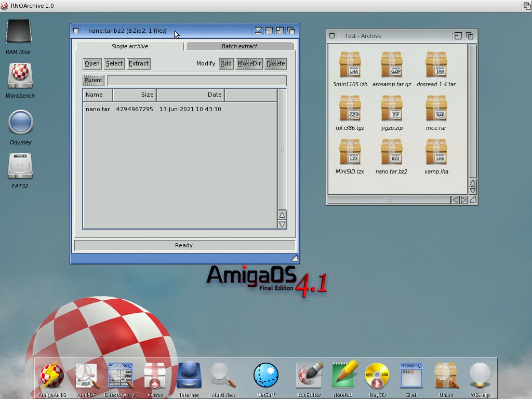Screen dimensions: 532x399
Task: Select the Single archive tab
Action: pos(129,46)
